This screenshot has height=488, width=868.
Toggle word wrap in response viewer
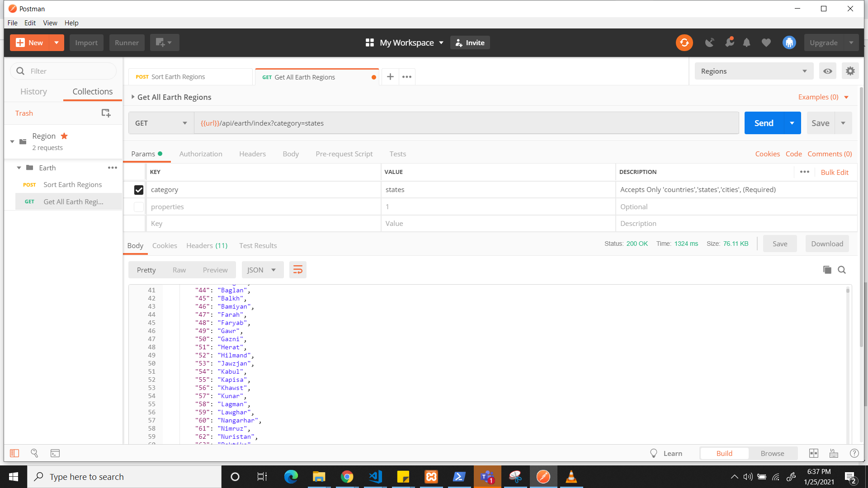[297, 270]
